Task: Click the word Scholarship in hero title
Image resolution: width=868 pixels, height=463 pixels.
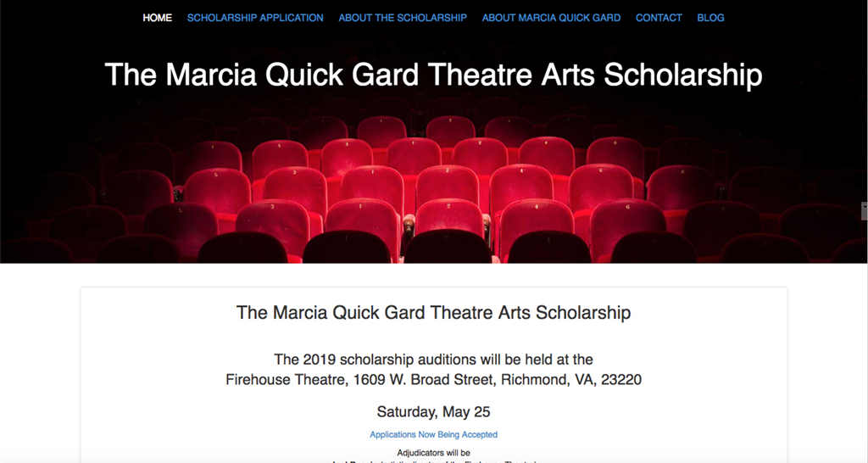Action: [682, 75]
